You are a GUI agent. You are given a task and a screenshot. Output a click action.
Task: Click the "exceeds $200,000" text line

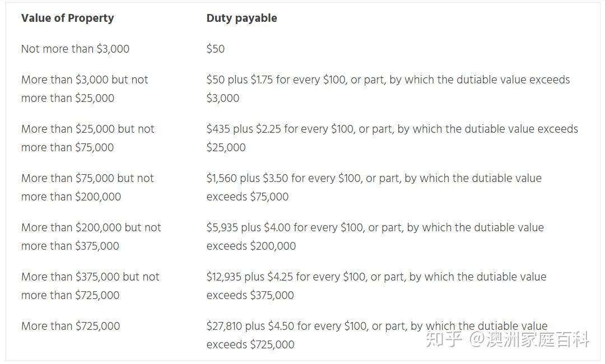251,246
